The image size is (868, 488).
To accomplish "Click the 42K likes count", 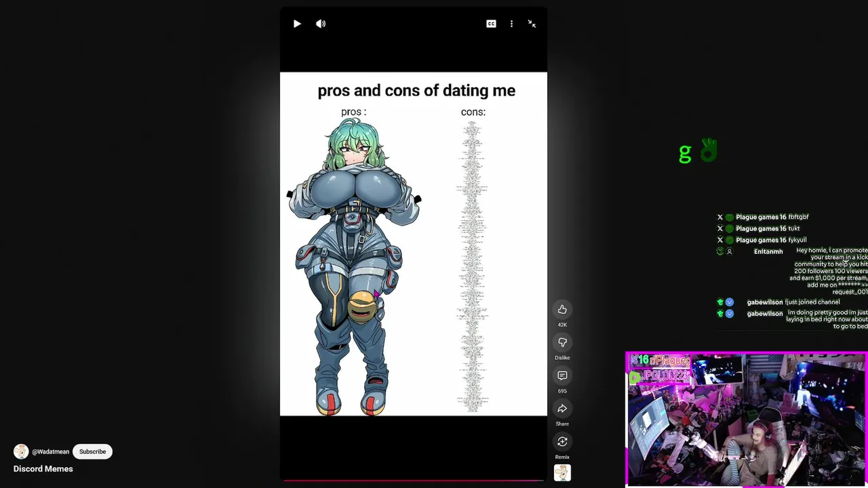I will tap(562, 325).
